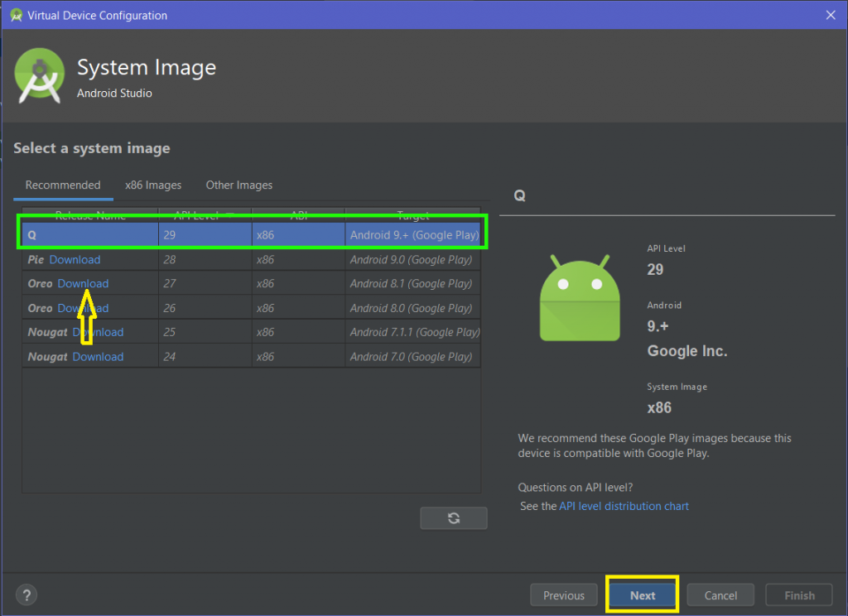This screenshot has width=848, height=616.
Task: Cancel the virtual device configuration
Action: (720, 594)
